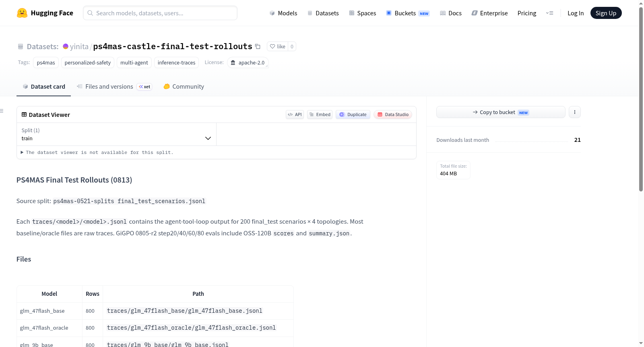Click the apache-2.0 license tag

click(x=248, y=62)
